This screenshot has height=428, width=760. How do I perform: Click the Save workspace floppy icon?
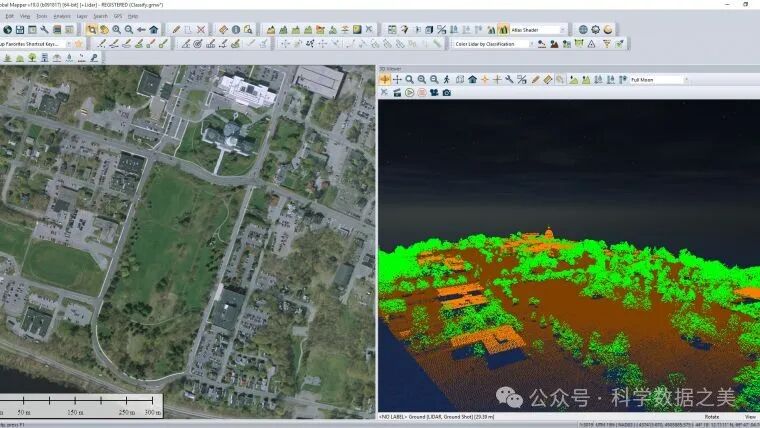coord(20,30)
